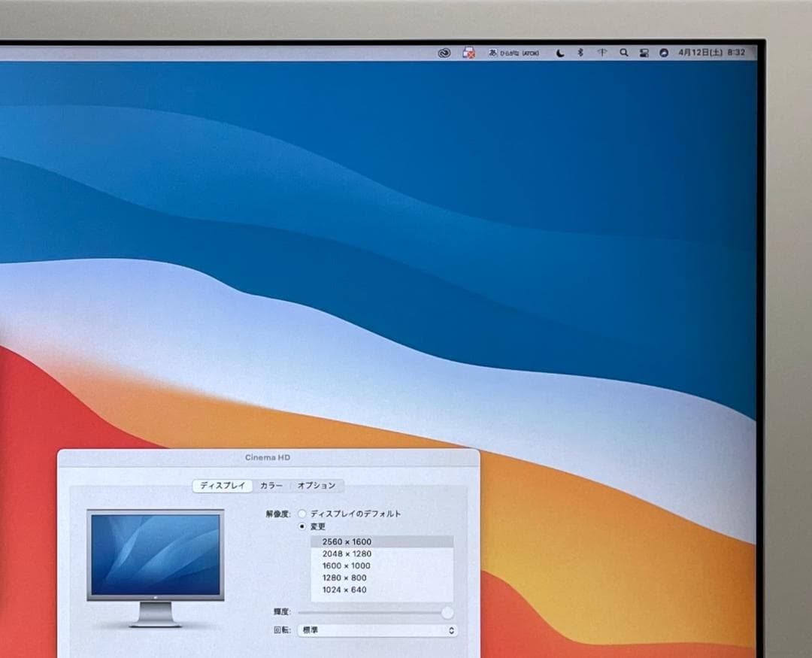Image resolution: width=812 pixels, height=658 pixels.
Task: Click the printer error status icon
Action: pyautogui.click(x=469, y=53)
